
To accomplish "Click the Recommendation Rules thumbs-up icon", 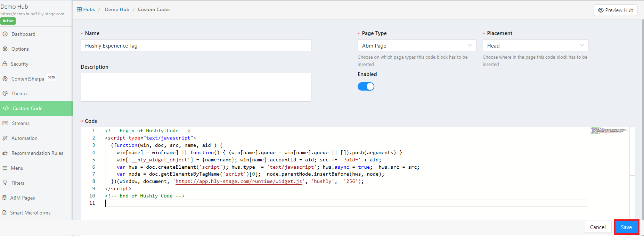I will 5,153.
